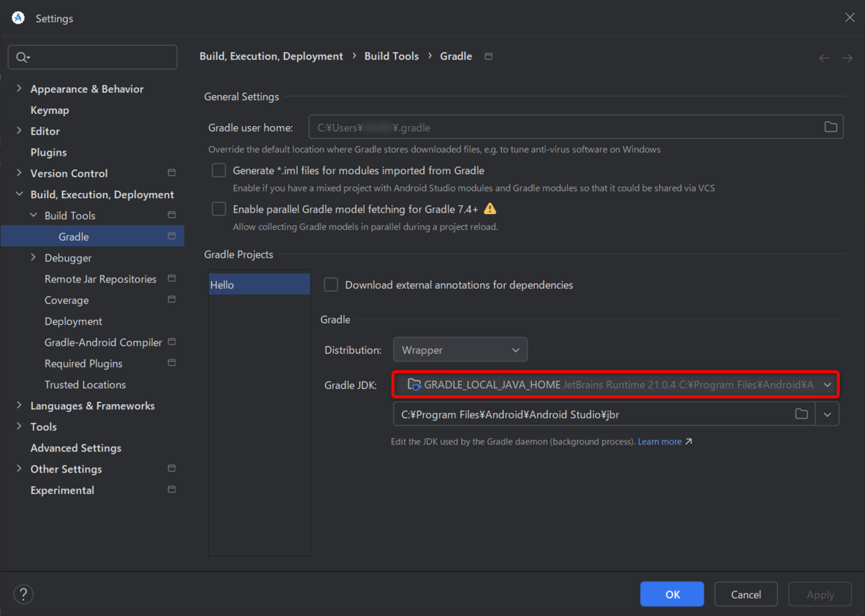Click folder icon in Gradle JDK combo
The height and width of the screenshot is (616, 865).
click(414, 385)
